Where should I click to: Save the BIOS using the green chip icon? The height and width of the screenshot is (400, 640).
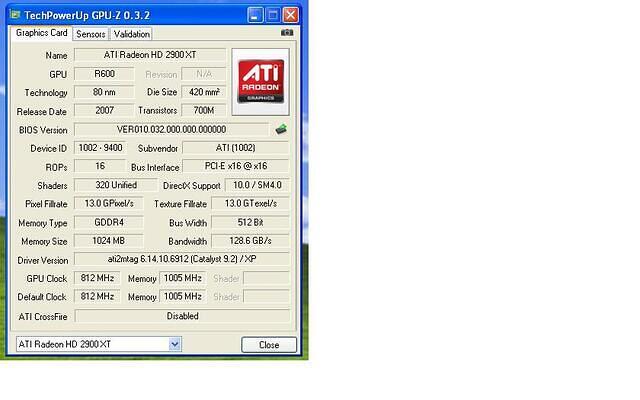click(281, 129)
